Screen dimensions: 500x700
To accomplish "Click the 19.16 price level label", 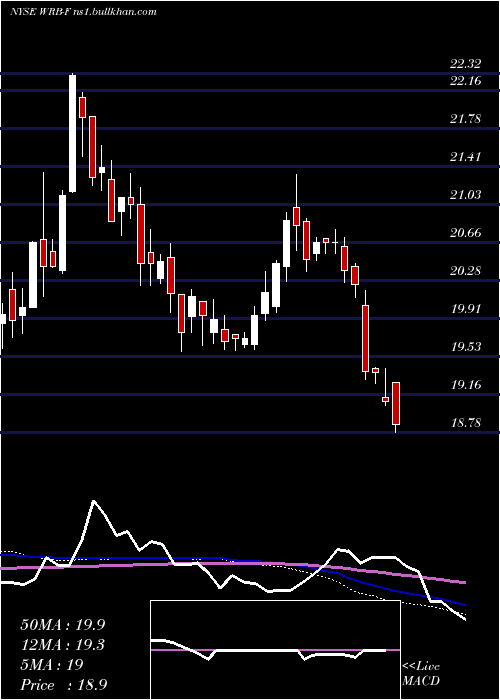I will point(465,385).
